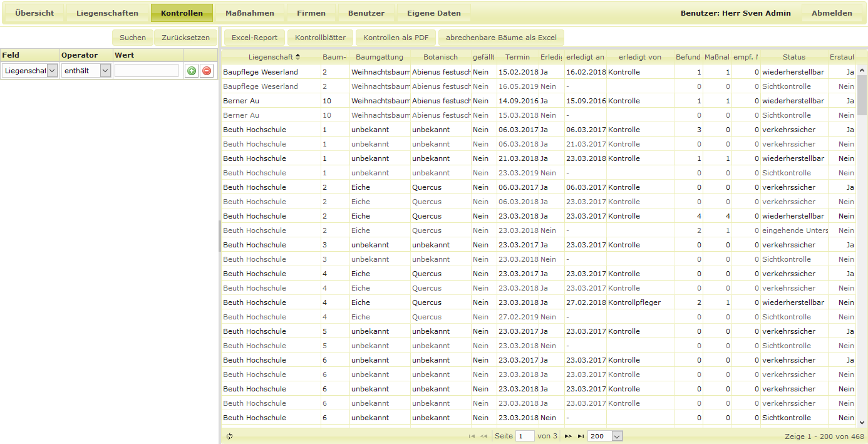868x444 pixels.
Task: Click the date 27.02.2019 cell
Action: [518, 317]
